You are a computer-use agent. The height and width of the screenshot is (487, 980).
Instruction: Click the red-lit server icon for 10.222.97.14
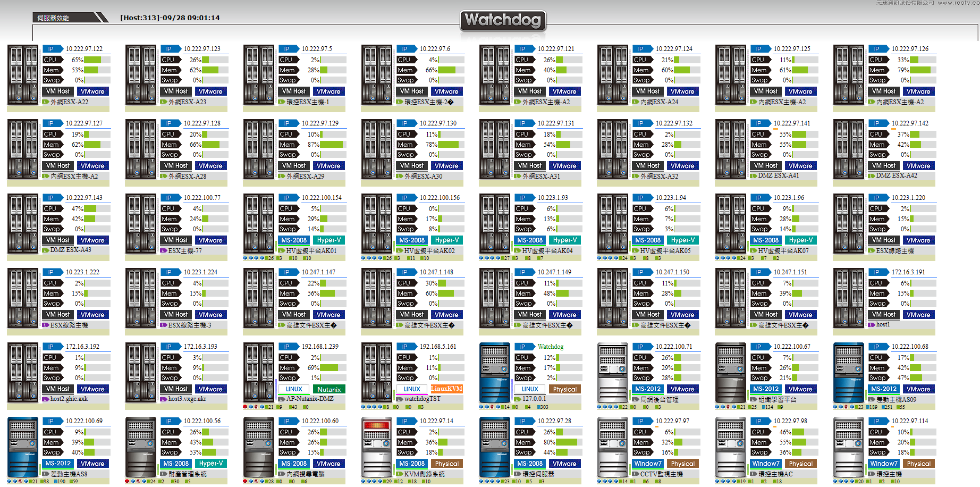pos(376,447)
